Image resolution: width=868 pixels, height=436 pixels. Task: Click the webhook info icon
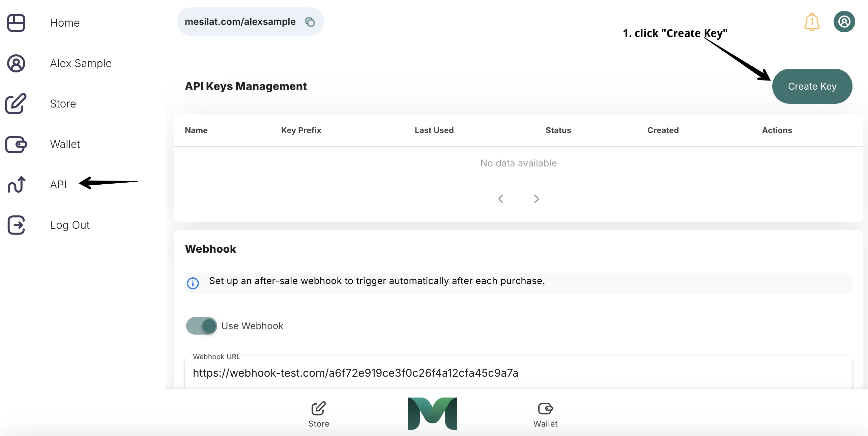[x=193, y=283]
